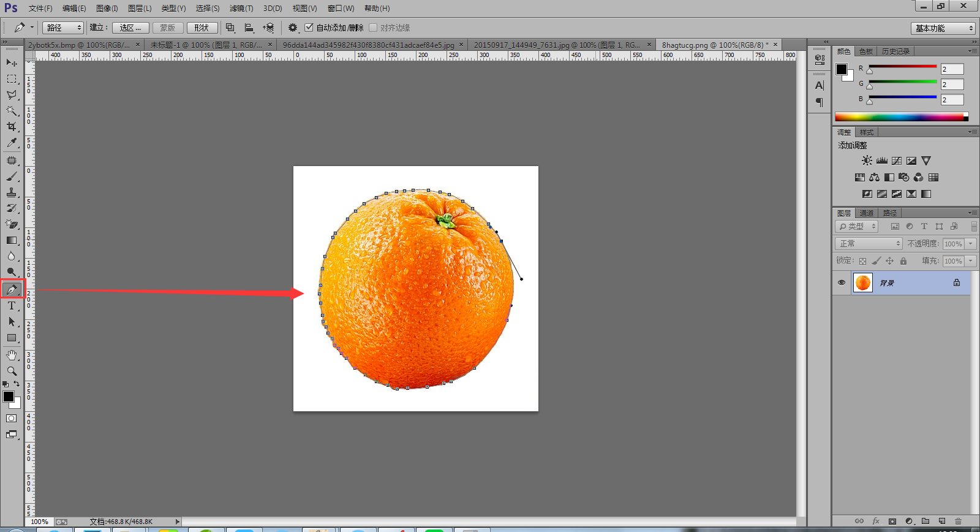This screenshot has height=532, width=980.
Task: Select the Zoom tool
Action: coord(12,371)
